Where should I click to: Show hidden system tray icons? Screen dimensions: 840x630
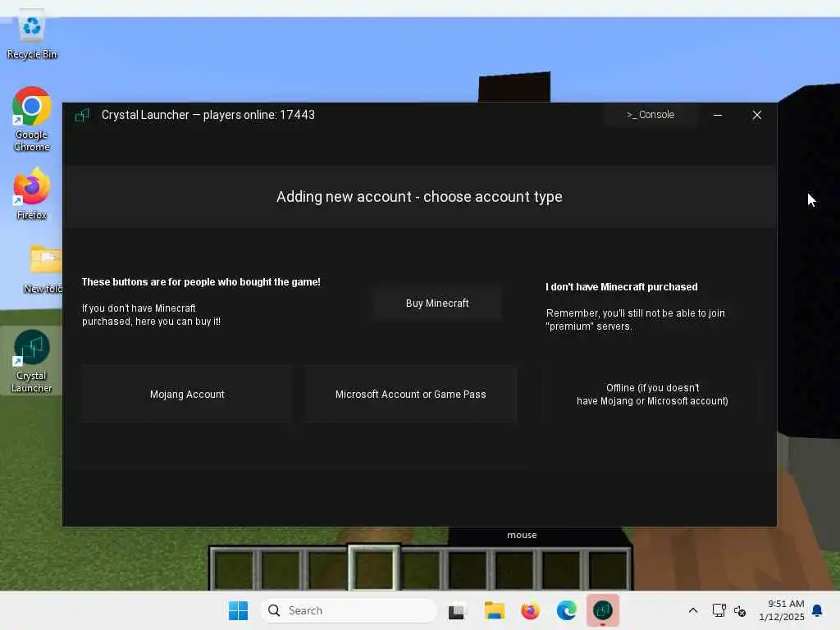pyautogui.click(x=692, y=610)
